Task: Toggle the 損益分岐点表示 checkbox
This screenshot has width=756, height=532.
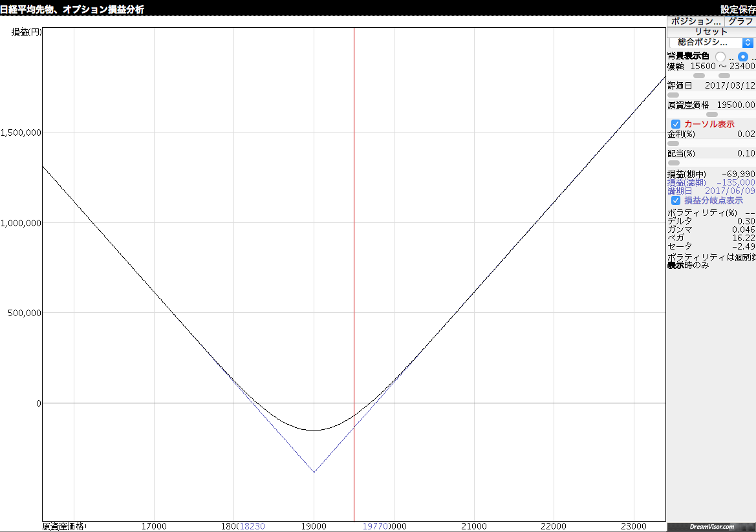Action: [x=676, y=200]
